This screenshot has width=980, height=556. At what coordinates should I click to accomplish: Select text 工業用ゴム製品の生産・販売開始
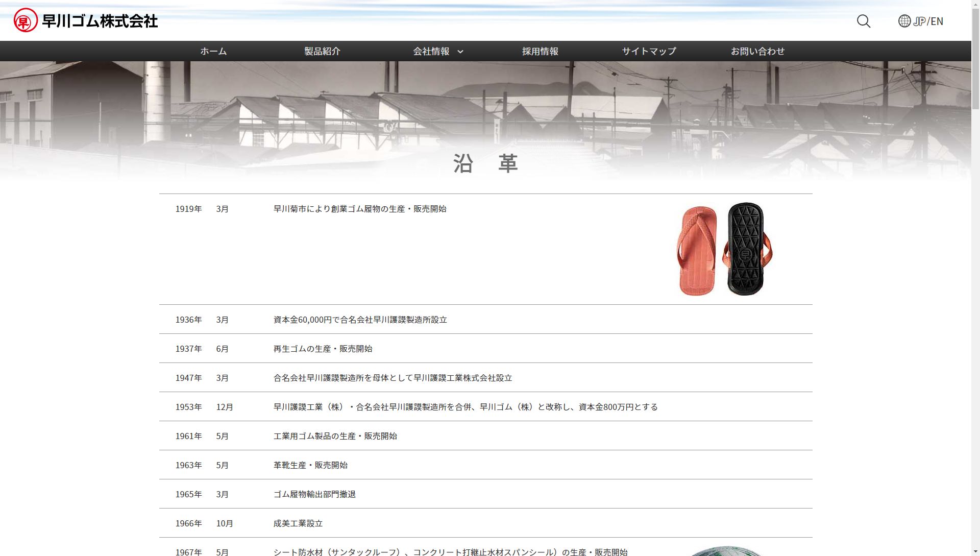click(335, 436)
